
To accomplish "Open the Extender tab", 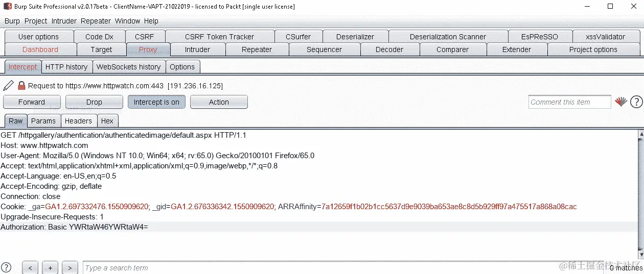I will [x=517, y=49].
